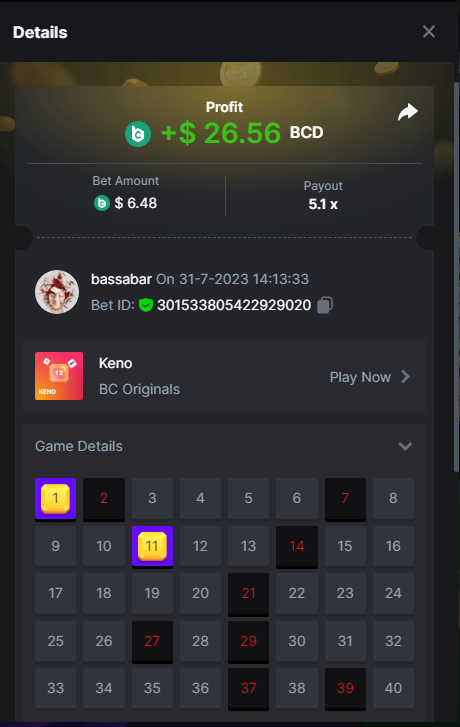The width and height of the screenshot is (460, 727).
Task: Click the coin icon beside bet amount
Action: 102,203
